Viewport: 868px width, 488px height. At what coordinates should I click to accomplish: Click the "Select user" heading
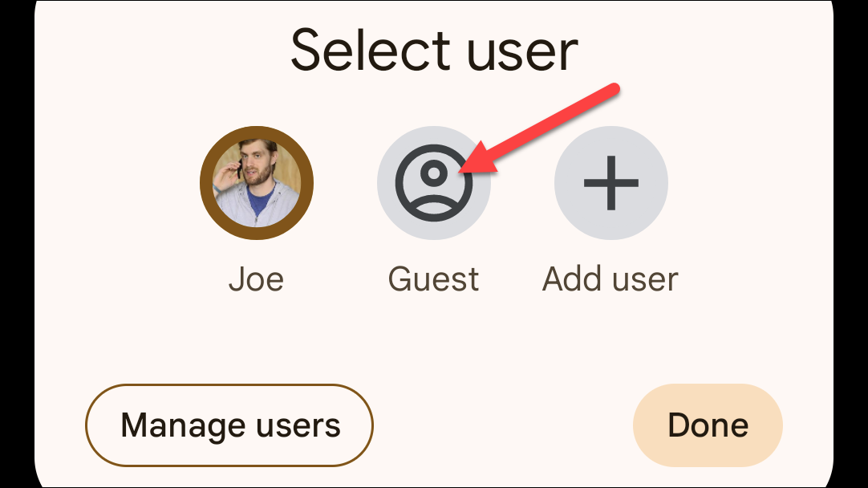coord(434,50)
